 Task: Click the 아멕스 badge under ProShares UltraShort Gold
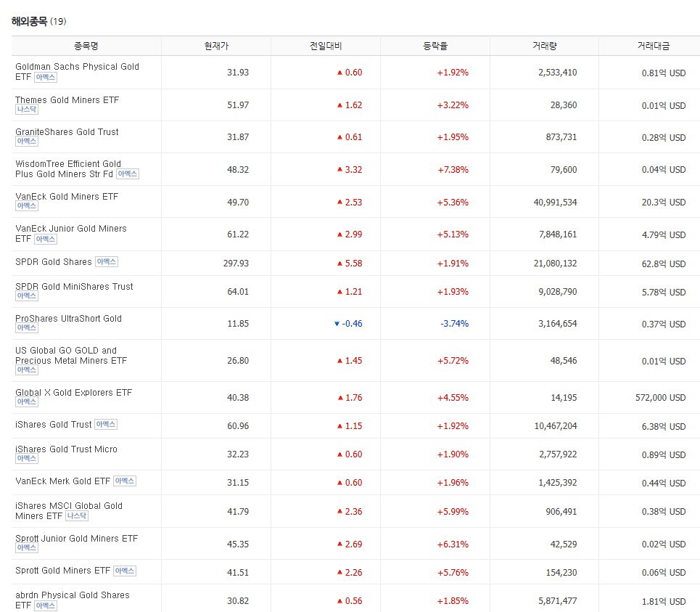tap(27, 328)
